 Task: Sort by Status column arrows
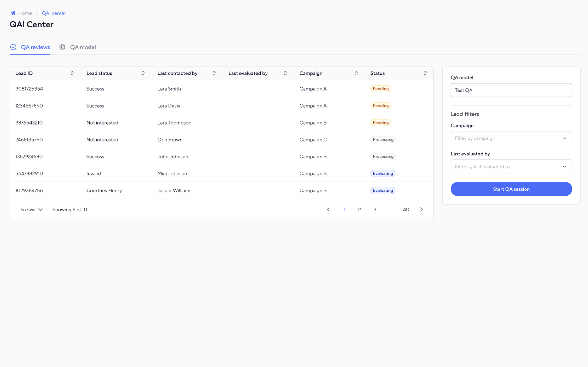[x=425, y=73]
